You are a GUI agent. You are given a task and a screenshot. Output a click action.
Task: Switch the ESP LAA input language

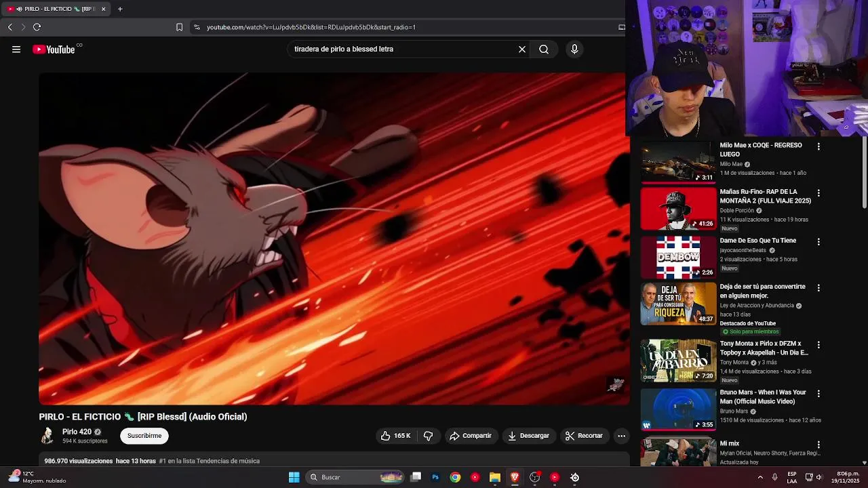(x=792, y=477)
